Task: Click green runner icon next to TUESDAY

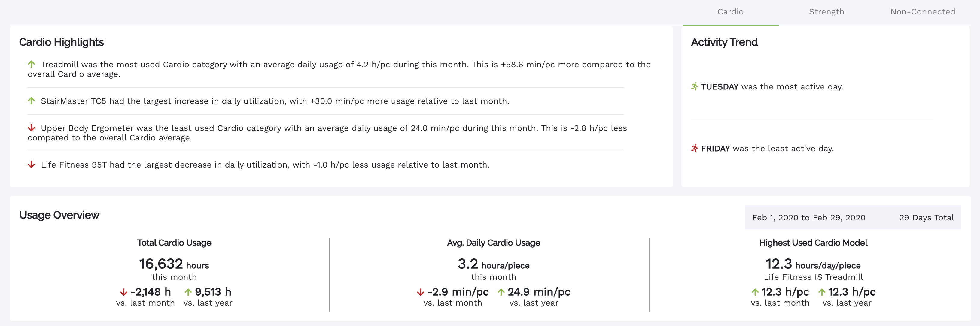Action: (x=695, y=86)
